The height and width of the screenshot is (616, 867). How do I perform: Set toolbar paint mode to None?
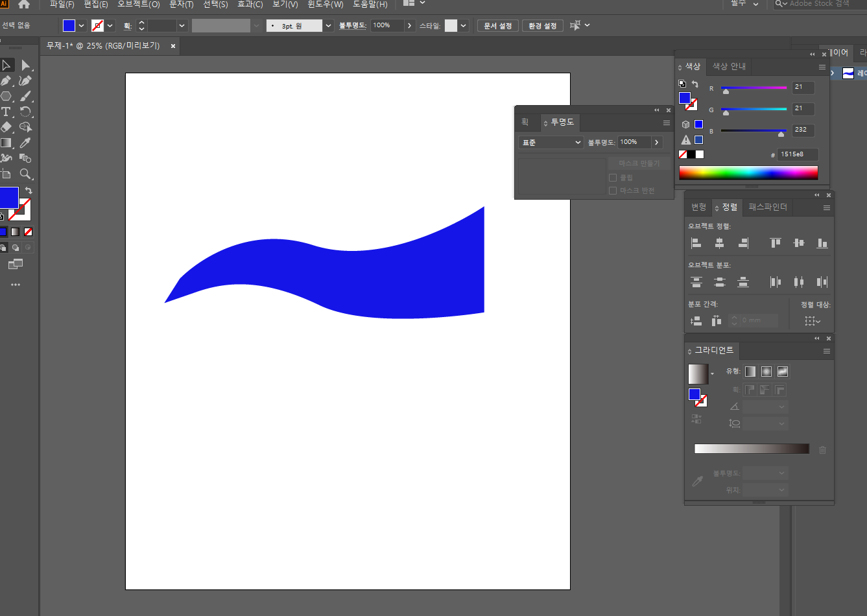pyautogui.click(x=28, y=232)
